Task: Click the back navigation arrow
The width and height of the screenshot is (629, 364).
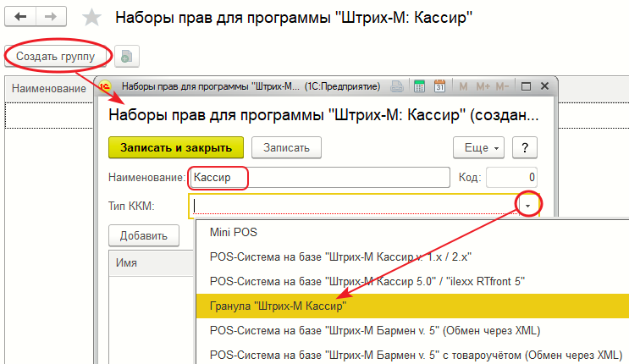Action: pyautogui.click(x=20, y=17)
